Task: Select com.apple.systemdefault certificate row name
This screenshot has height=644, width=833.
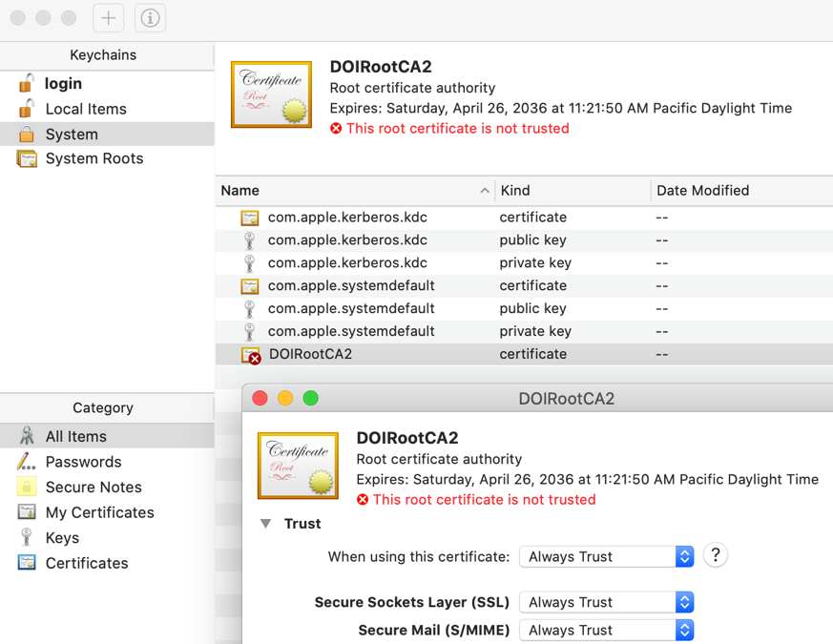Action: point(351,286)
